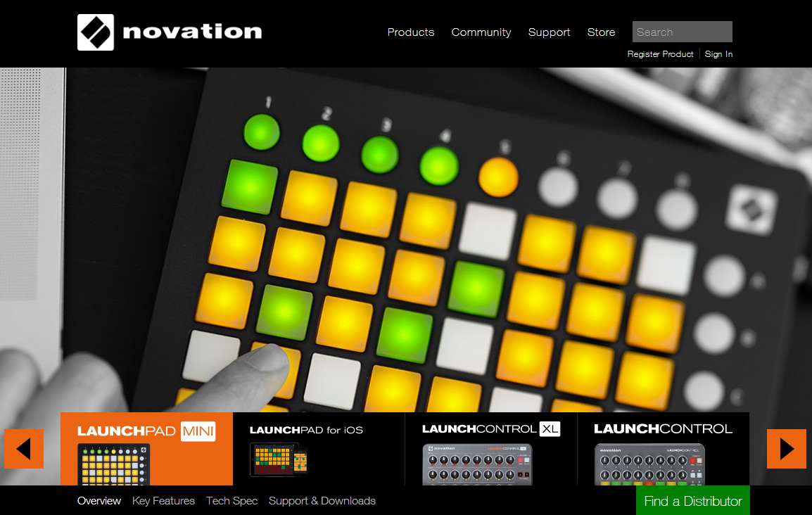Click the Register Product link
Screen dimensions: 812x515
click(660, 54)
